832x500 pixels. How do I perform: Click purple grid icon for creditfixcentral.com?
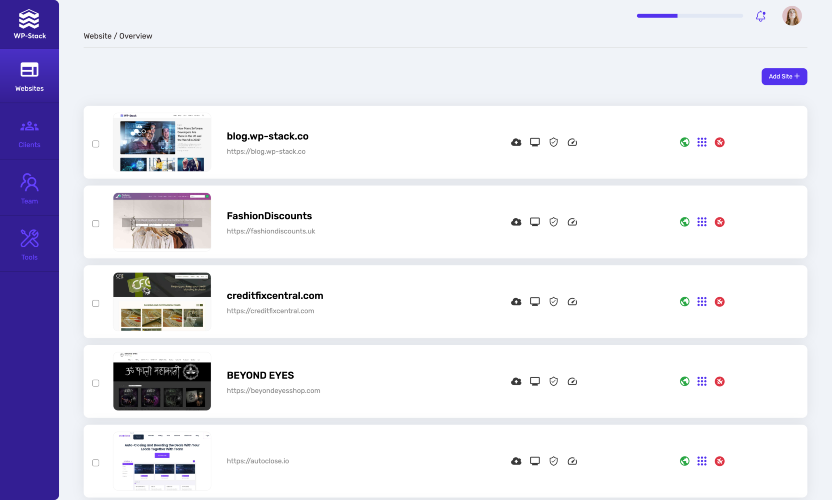[x=702, y=301]
